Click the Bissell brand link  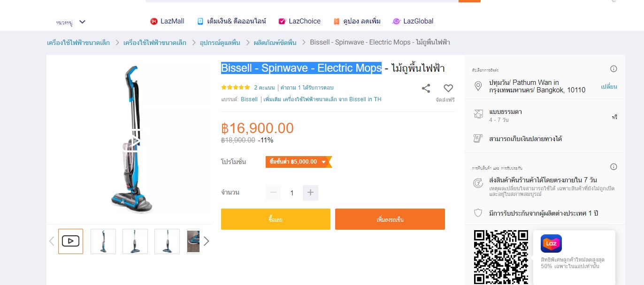pyautogui.click(x=249, y=99)
